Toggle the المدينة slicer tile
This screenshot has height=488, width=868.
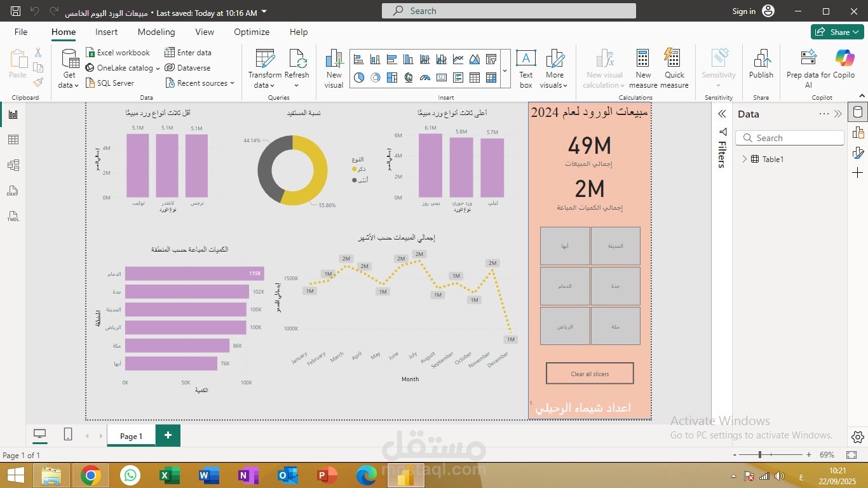click(x=616, y=246)
